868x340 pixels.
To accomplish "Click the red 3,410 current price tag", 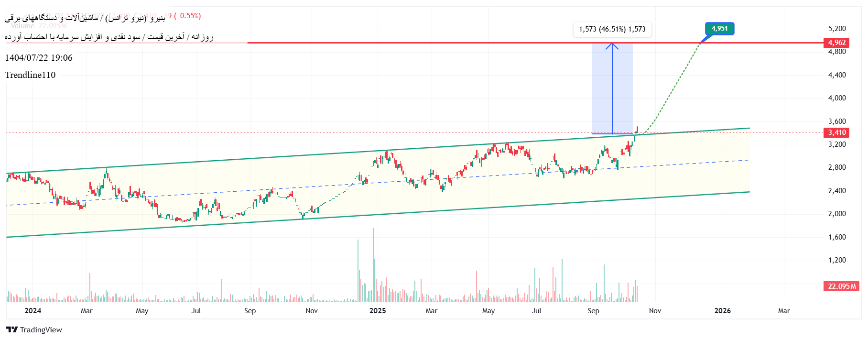I will tap(836, 132).
